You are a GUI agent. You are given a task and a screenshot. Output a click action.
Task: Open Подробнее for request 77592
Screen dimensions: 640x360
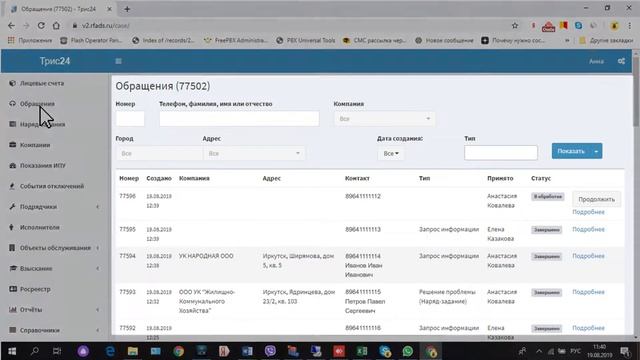(588, 328)
